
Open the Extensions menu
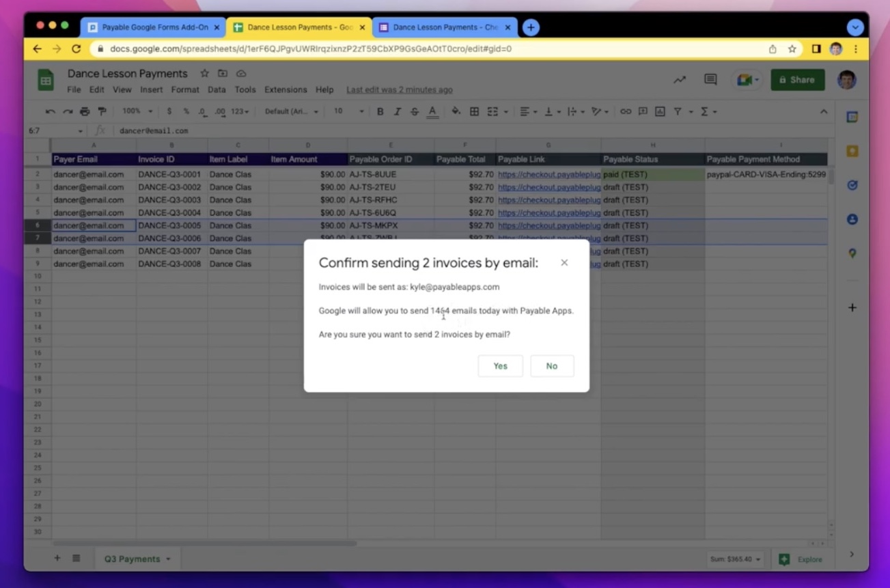coord(286,89)
